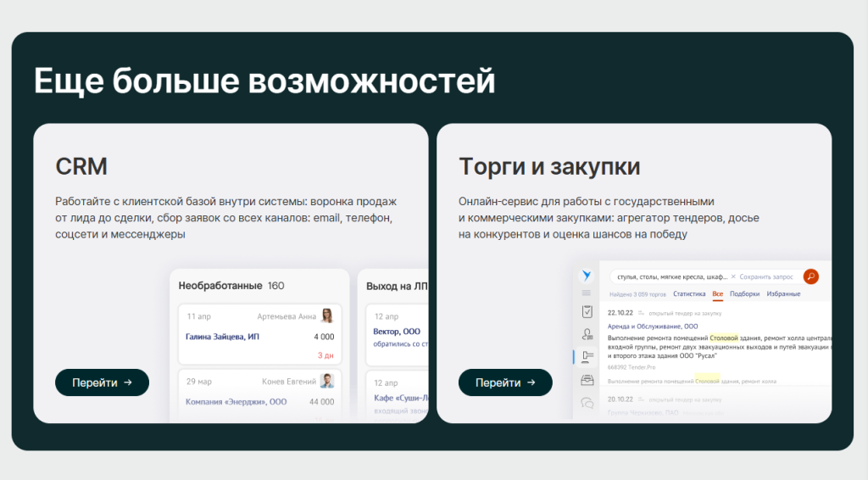This screenshot has width=868, height=480.
Task: Open the chat bubbles sidebar icon
Action: click(587, 404)
